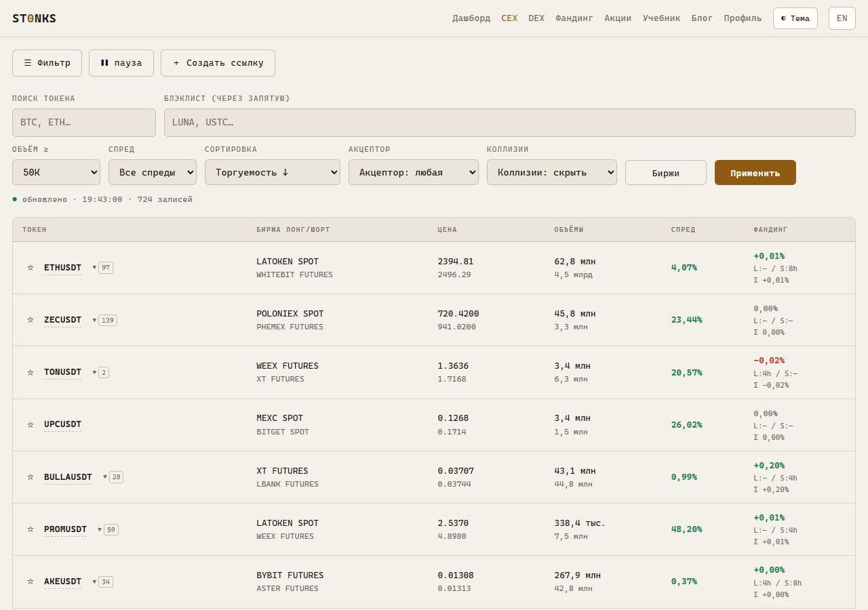This screenshot has height=610, width=868.
Task: Click the STONKS logo
Action: click(x=34, y=18)
